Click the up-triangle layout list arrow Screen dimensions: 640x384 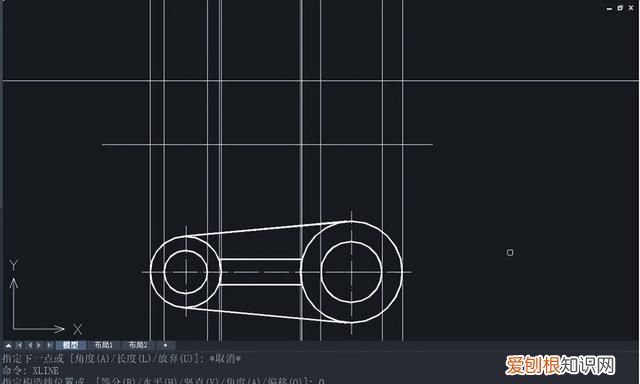pos(8,345)
